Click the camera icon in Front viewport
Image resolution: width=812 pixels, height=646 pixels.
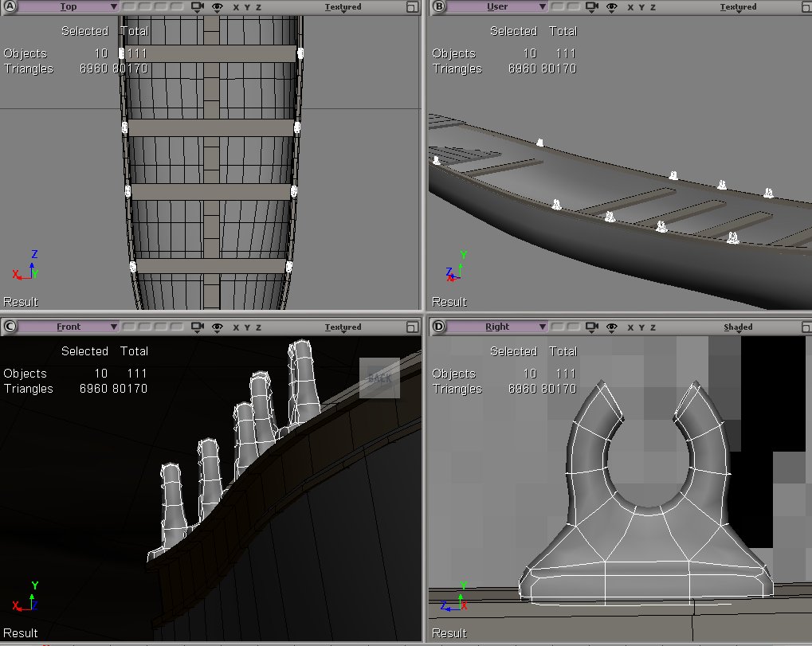(198, 327)
